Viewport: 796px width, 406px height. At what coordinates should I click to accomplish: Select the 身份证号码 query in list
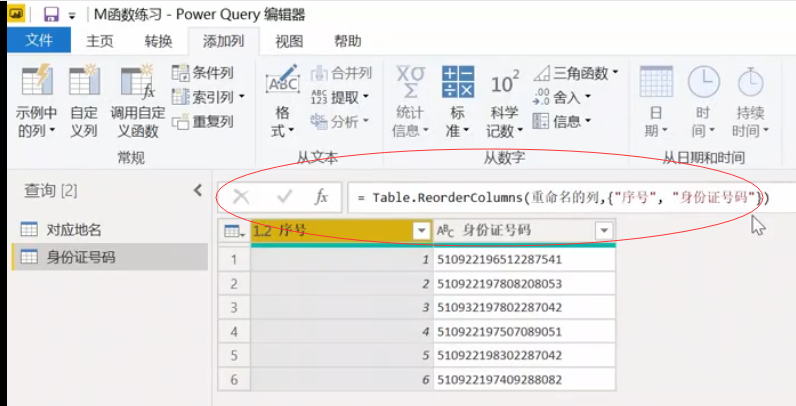tap(110, 257)
